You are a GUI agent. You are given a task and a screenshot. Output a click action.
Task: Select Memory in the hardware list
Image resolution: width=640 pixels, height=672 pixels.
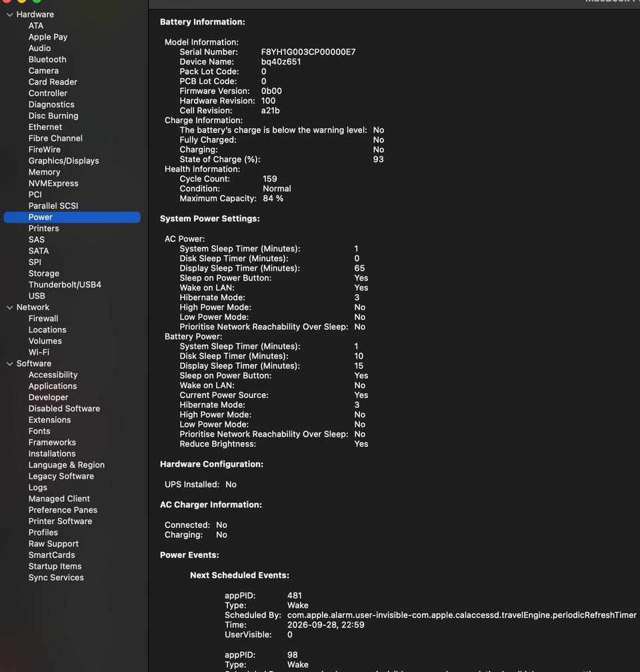(44, 172)
